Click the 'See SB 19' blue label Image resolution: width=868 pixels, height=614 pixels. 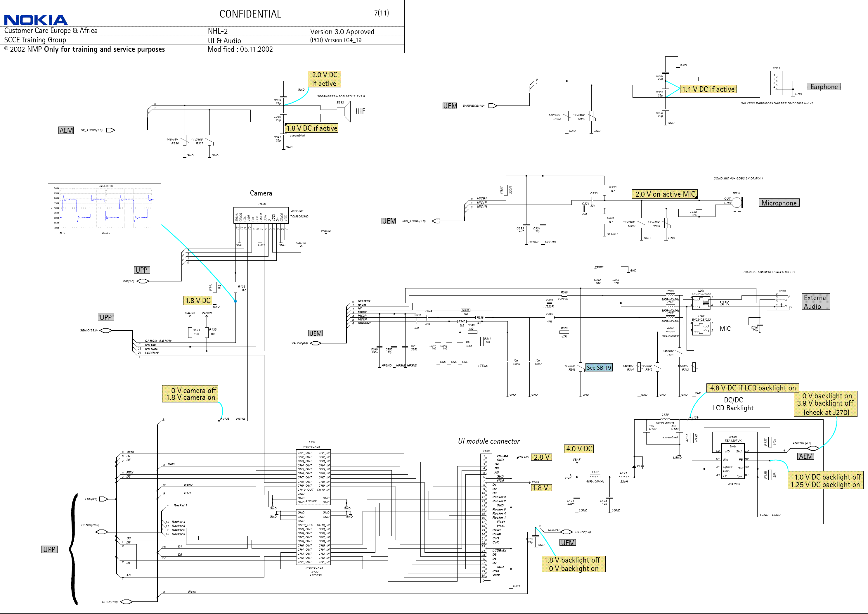[599, 367]
